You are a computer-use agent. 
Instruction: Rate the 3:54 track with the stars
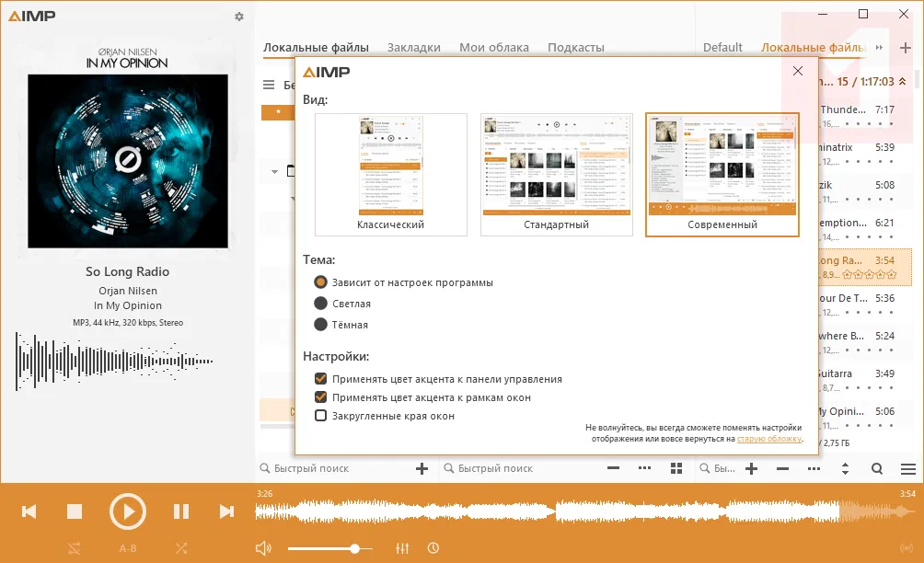click(869, 274)
